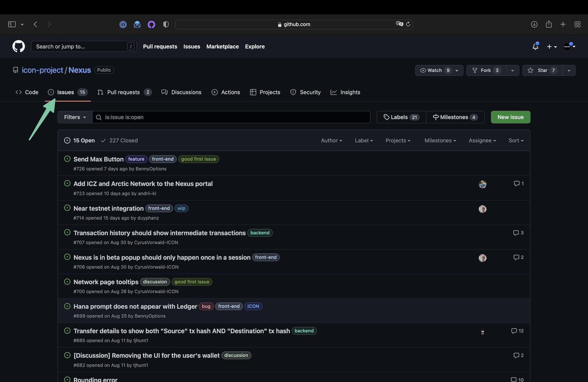Star the Nexus repository

(542, 70)
